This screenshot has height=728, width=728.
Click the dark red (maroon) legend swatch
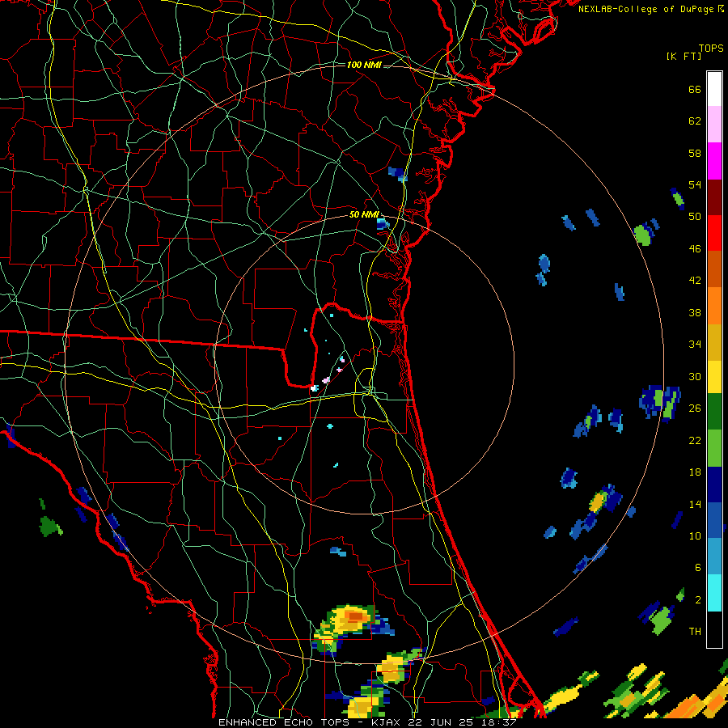714,197
